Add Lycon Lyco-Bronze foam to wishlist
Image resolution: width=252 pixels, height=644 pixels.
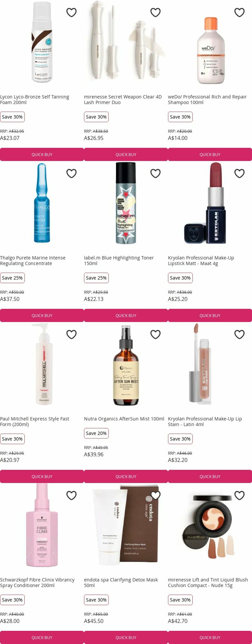click(71, 12)
